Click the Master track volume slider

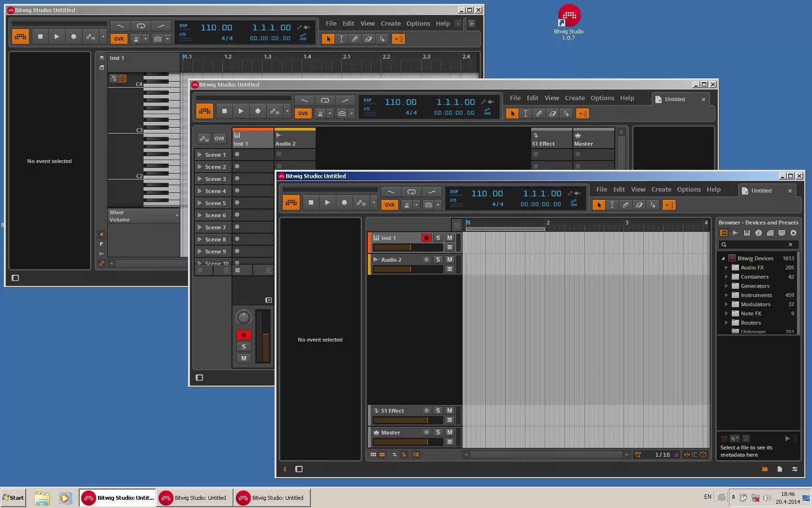point(408,442)
